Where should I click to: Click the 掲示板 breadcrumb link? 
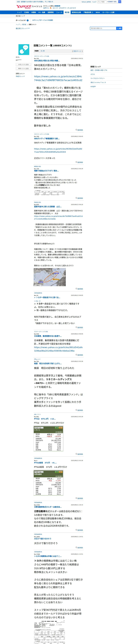pos(24,24)
